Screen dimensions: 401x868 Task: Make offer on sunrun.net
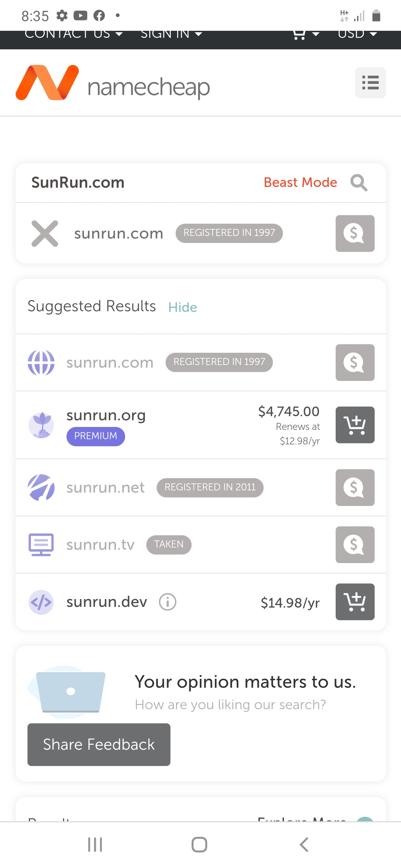coord(355,487)
